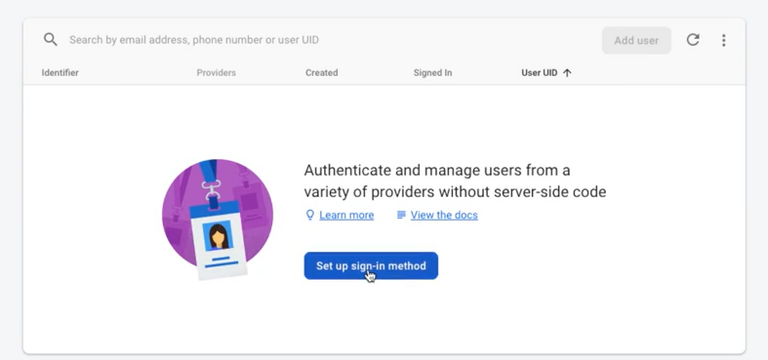Sort by the Identifier column header

60,73
